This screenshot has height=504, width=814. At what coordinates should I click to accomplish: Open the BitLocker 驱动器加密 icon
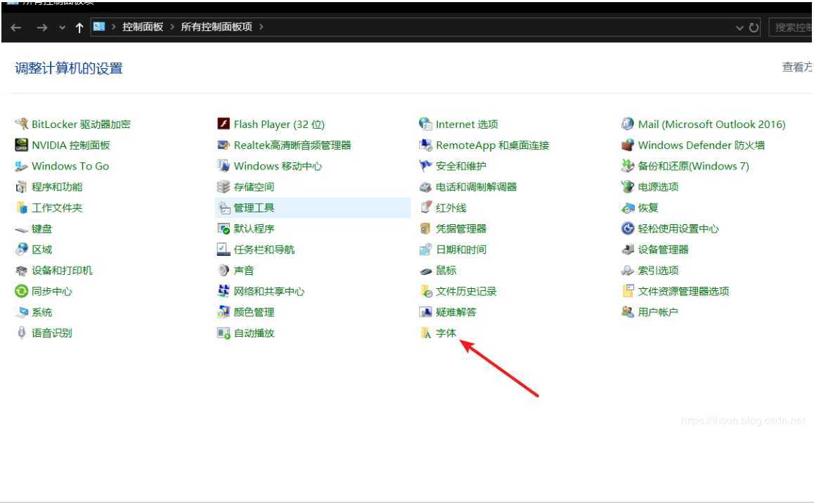coord(21,124)
